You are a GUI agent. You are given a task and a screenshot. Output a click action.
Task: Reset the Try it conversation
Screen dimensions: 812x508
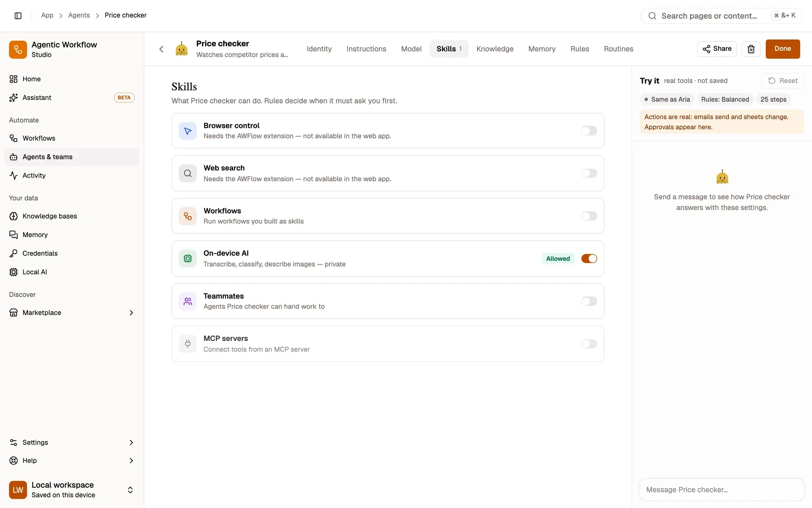[x=783, y=80]
